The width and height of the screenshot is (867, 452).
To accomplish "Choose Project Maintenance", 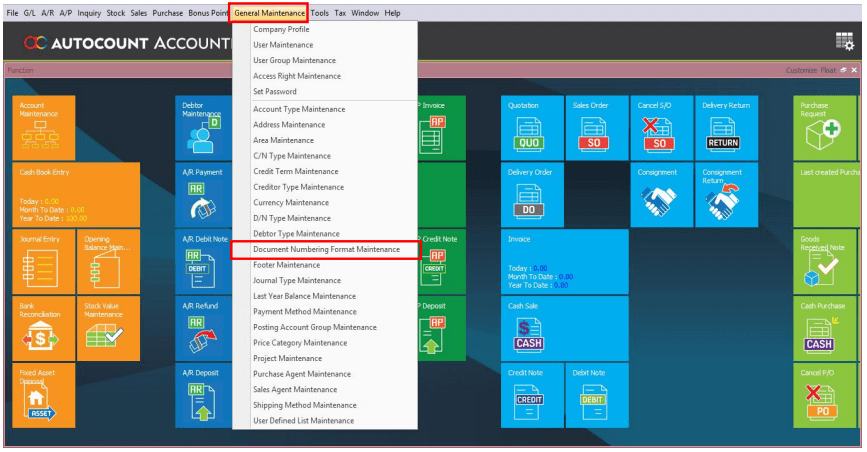I will click(288, 359).
